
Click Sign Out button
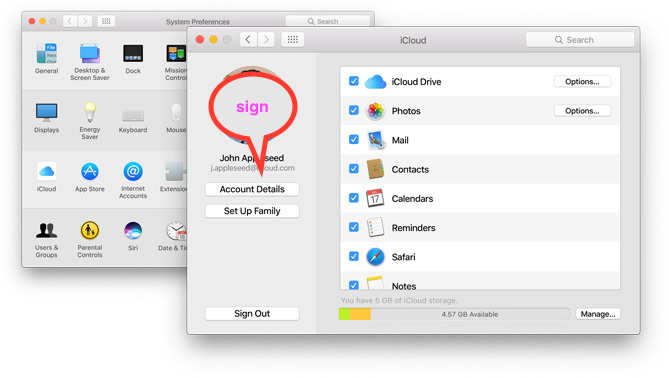click(x=252, y=314)
